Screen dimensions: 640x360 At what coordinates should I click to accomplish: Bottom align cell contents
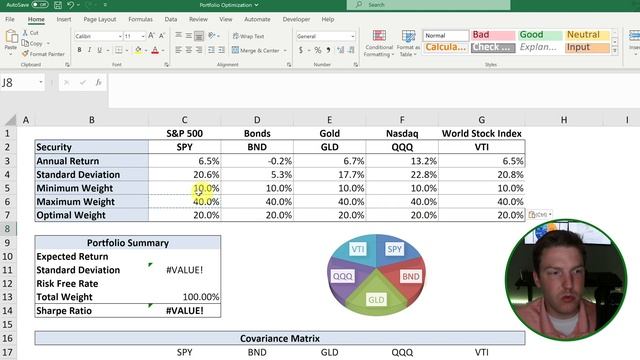click(199, 36)
